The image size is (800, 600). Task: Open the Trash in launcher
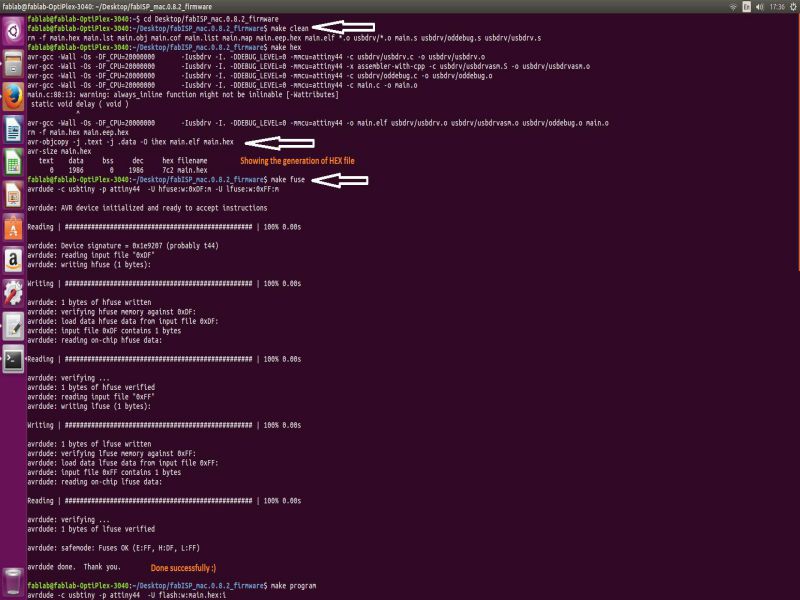[13, 582]
